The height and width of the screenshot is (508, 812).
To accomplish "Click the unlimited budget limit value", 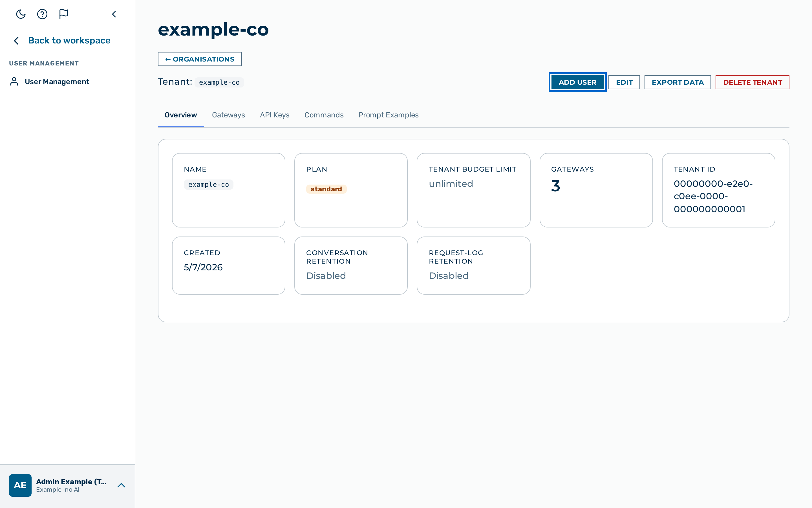I will pyautogui.click(x=451, y=184).
